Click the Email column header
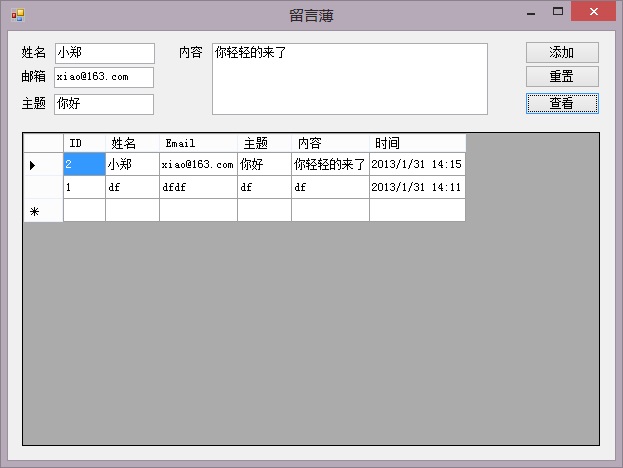This screenshot has width=623, height=468. 198,143
